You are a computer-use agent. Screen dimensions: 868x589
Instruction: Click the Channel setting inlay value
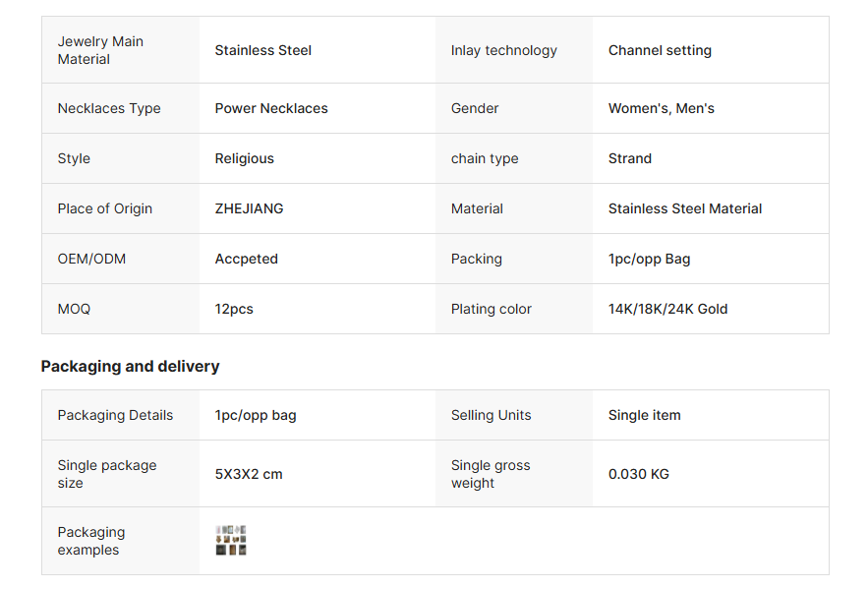pos(660,50)
